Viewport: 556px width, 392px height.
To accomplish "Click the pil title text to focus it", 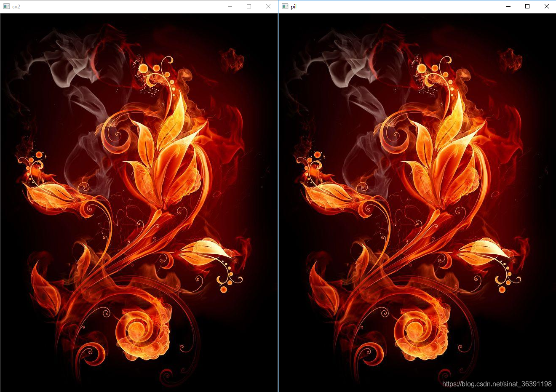I will [293, 6].
